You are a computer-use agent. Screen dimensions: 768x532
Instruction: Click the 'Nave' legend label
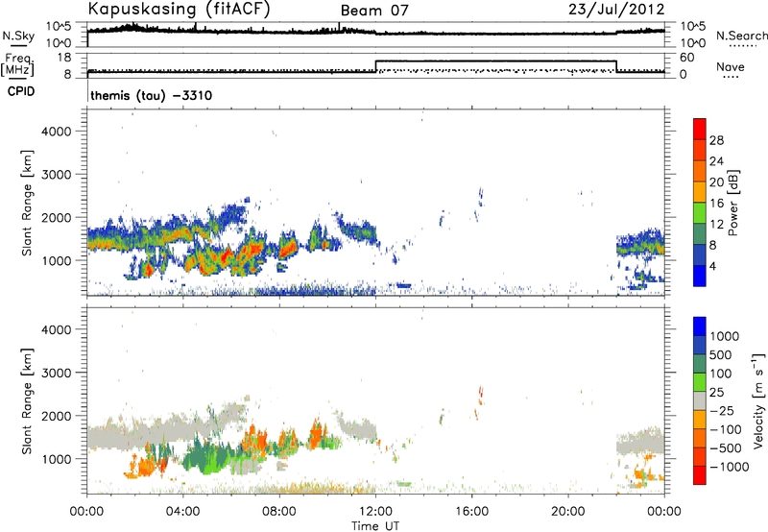tap(731, 67)
